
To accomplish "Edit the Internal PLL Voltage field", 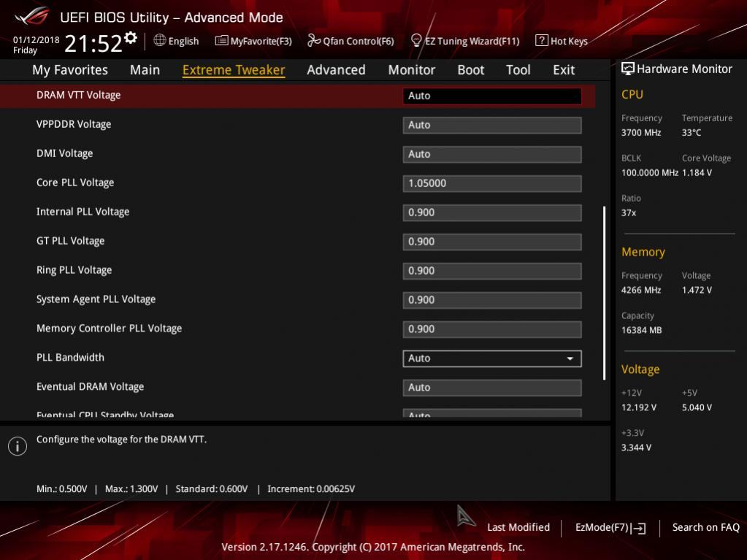I will [491, 212].
